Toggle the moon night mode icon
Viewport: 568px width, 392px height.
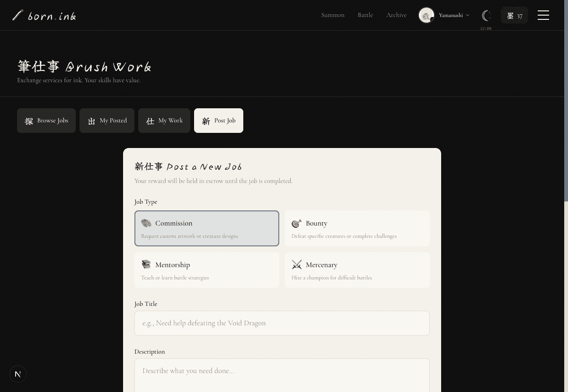[486, 16]
